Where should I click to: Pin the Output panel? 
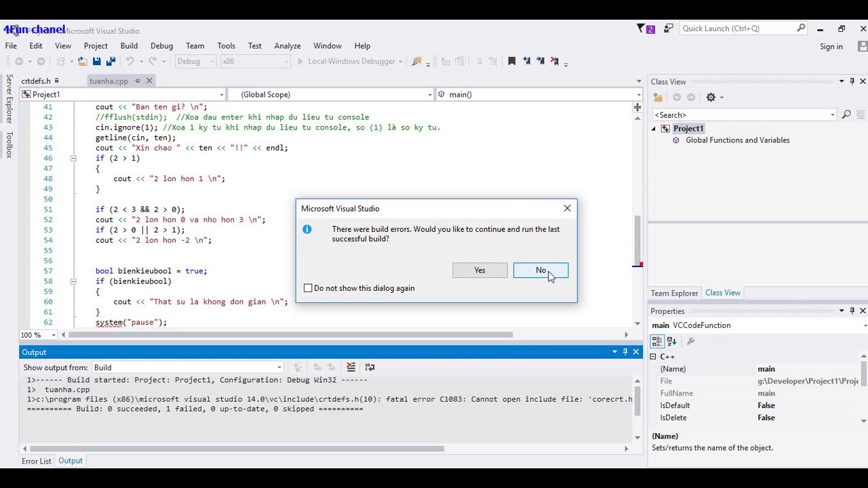click(625, 352)
